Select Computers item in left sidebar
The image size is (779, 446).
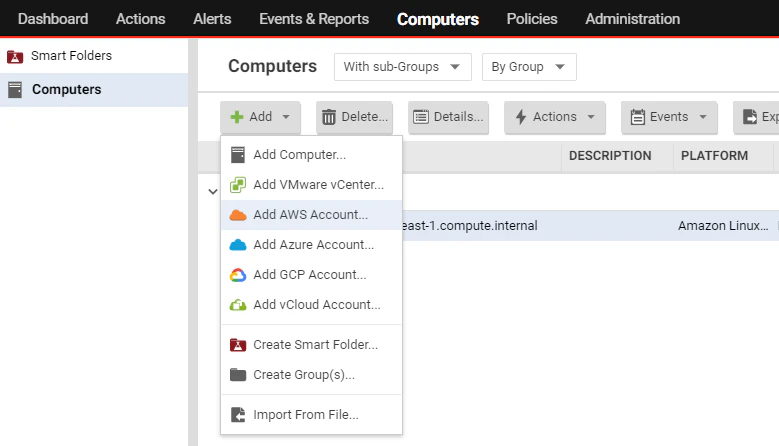(94, 90)
